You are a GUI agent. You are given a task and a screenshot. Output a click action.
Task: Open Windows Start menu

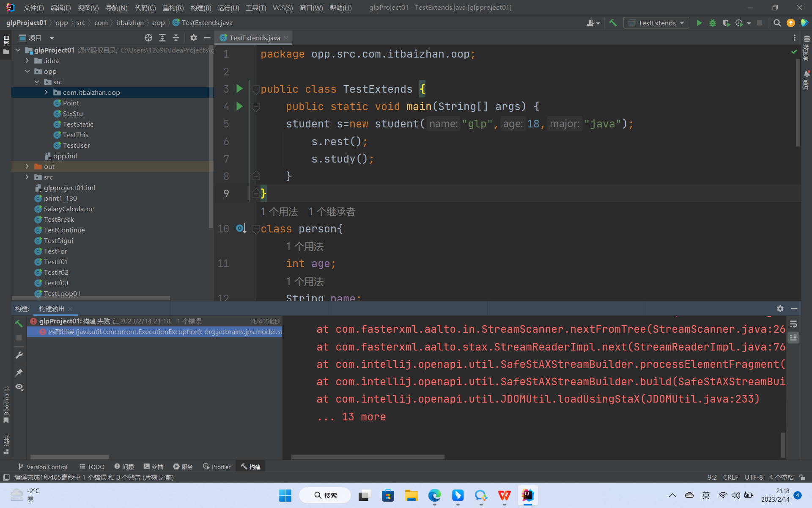tap(285, 495)
